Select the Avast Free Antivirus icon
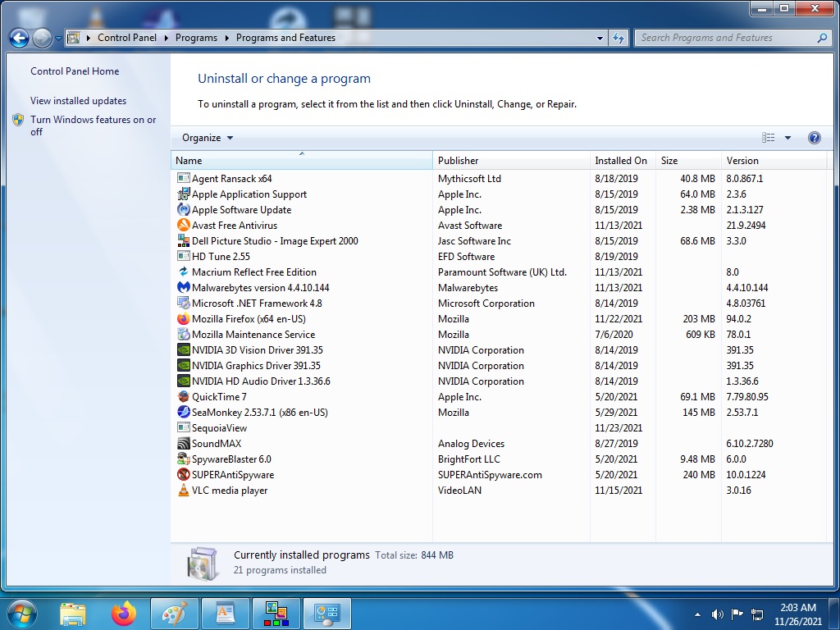Viewport: 840px width, 630px height. click(183, 225)
